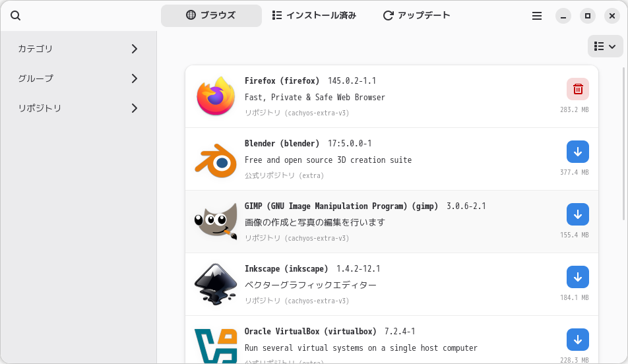Select the Inkscape (inkscape) title text

pos(286,268)
